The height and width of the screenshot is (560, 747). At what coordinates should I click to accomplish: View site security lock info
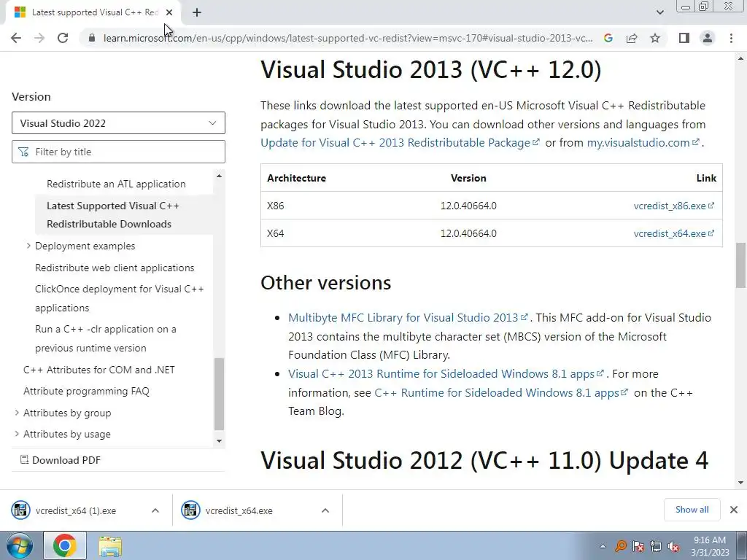pos(92,38)
